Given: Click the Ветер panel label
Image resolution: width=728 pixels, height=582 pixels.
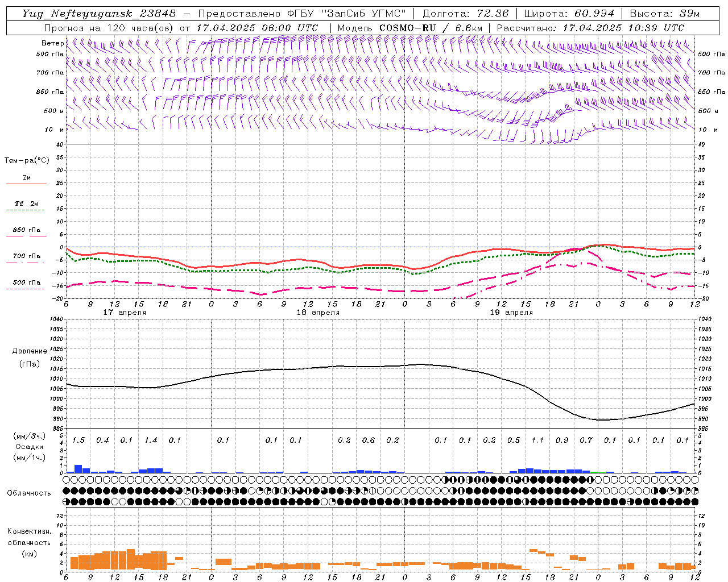Looking at the screenshot, I should [53, 43].
